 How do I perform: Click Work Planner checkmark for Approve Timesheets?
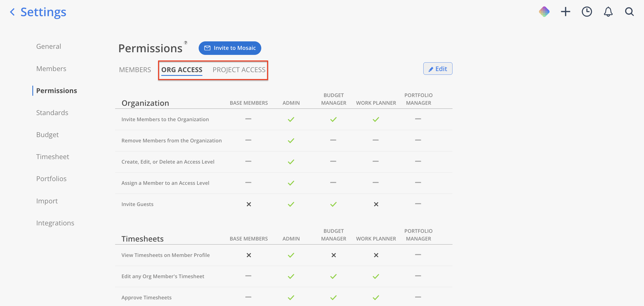click(376, 298)
